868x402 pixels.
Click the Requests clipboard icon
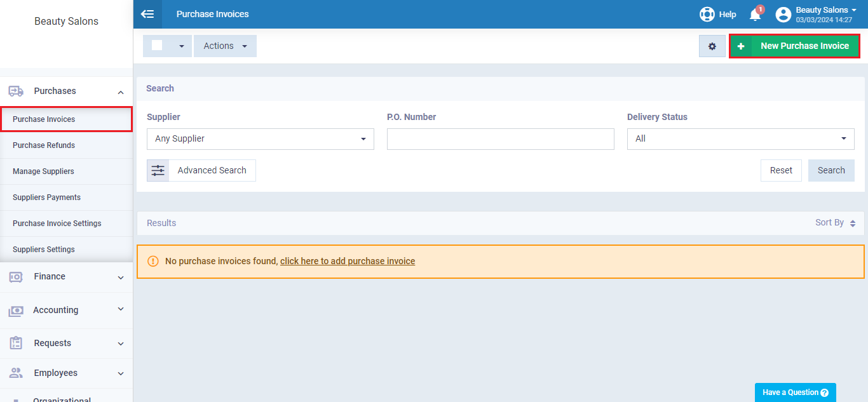click(16, 343)
